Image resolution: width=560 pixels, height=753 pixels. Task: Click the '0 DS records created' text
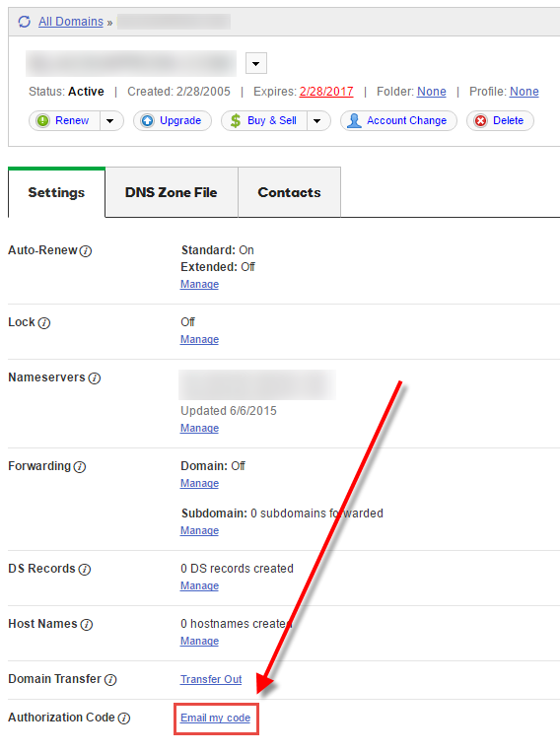click(237, 569)
